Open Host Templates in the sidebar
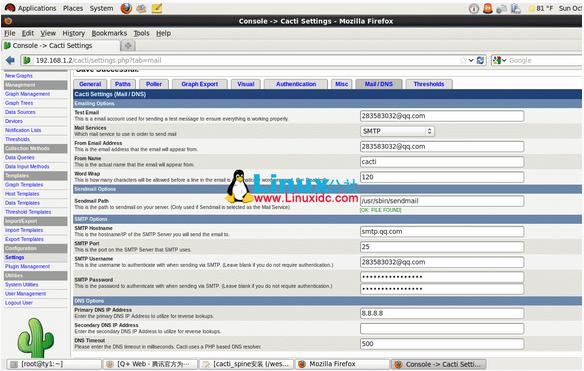This screenshot has height=371, width=584. (x=22, y=194)
